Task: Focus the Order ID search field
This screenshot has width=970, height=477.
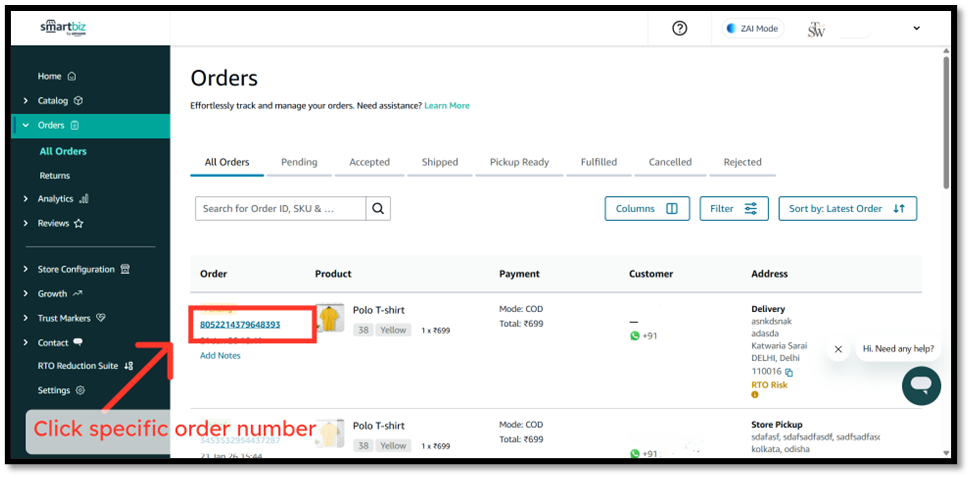Action: [x=280, y=208]
